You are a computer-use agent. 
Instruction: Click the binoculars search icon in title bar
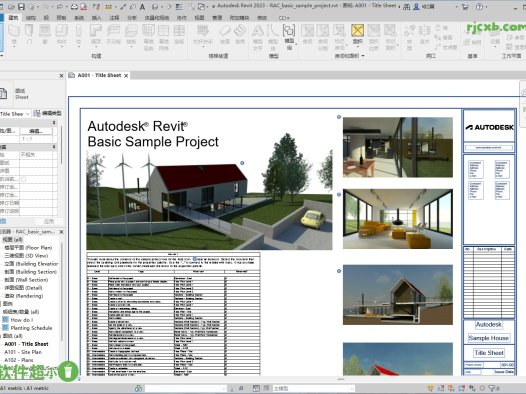tap(406, 6)
